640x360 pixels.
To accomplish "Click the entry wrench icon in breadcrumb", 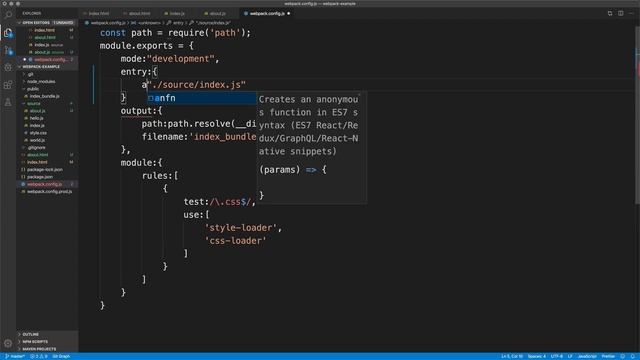I will click(x=169, y=23).
